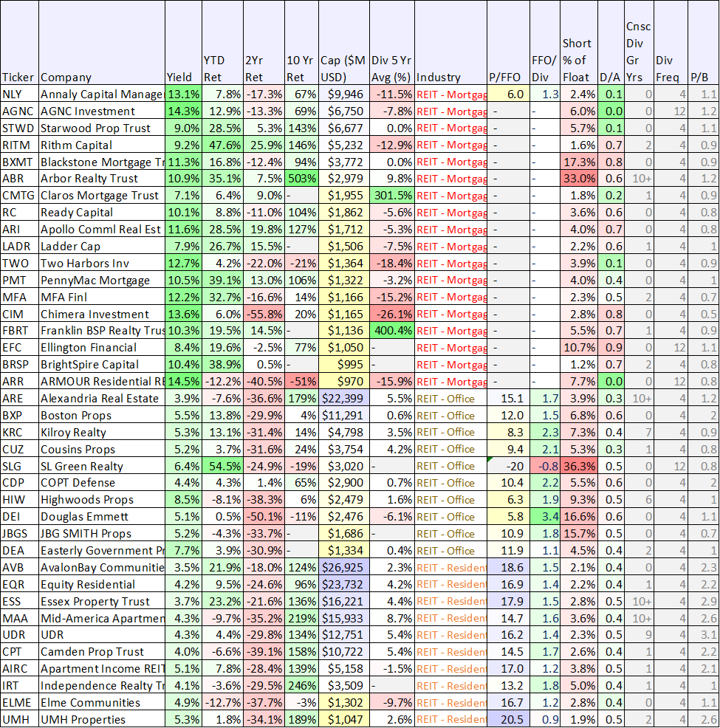Click the STWD ticker cell
This screenshot has height=728, width=720.
pos(19,128)
